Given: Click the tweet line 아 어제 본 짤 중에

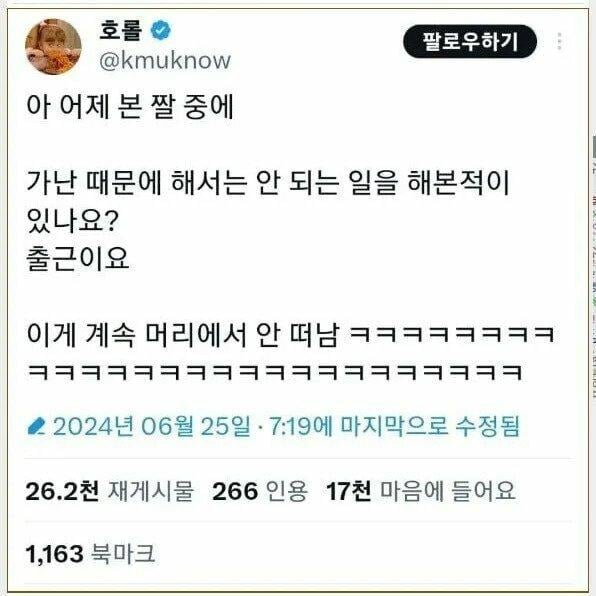Looking at the screenshot, I should pyautogui.click(x=130, y=106).
